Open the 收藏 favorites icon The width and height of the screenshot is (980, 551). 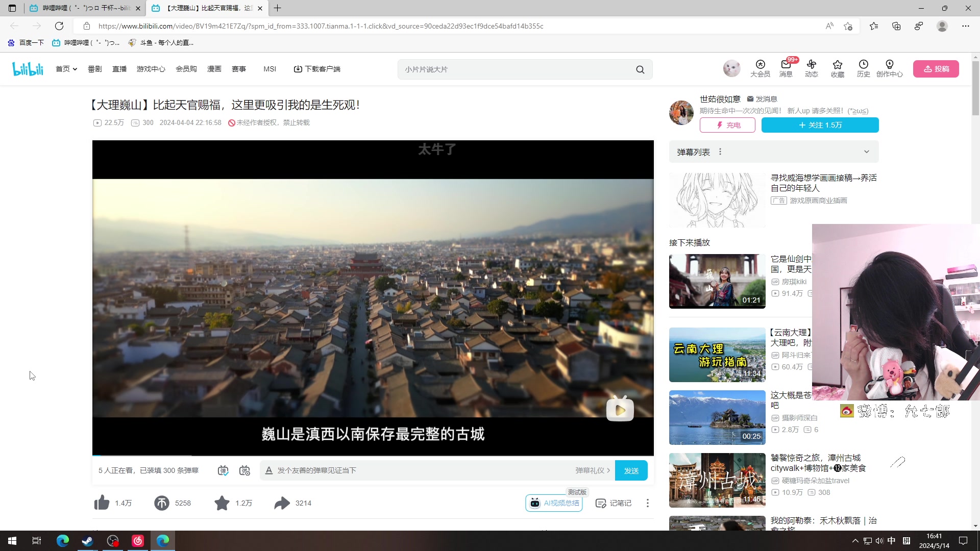(x=838, y=68)
